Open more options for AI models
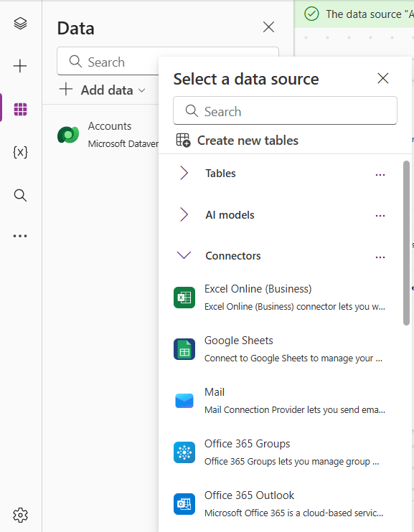The height and width of the screenshot is (532, 414). point(380,216)
